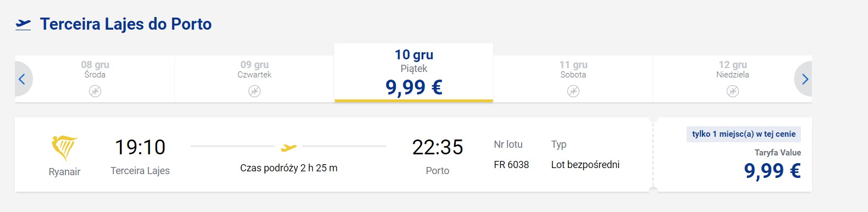Click the Terceira Lajes do Porto heading
This screenshot has height=212, width=868.
coord(126,24)
